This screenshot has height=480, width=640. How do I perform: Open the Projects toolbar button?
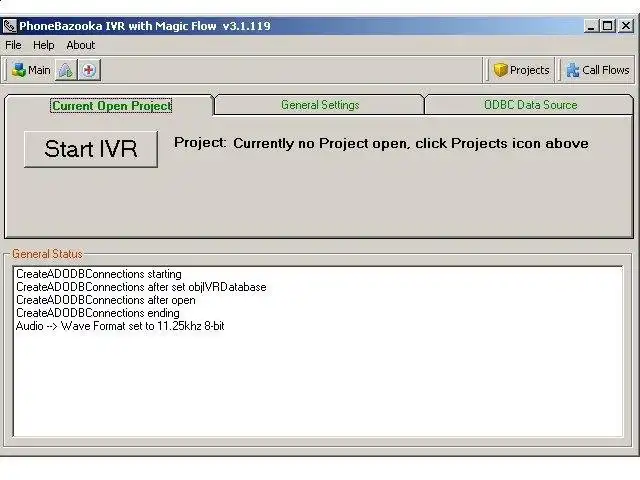521,70
